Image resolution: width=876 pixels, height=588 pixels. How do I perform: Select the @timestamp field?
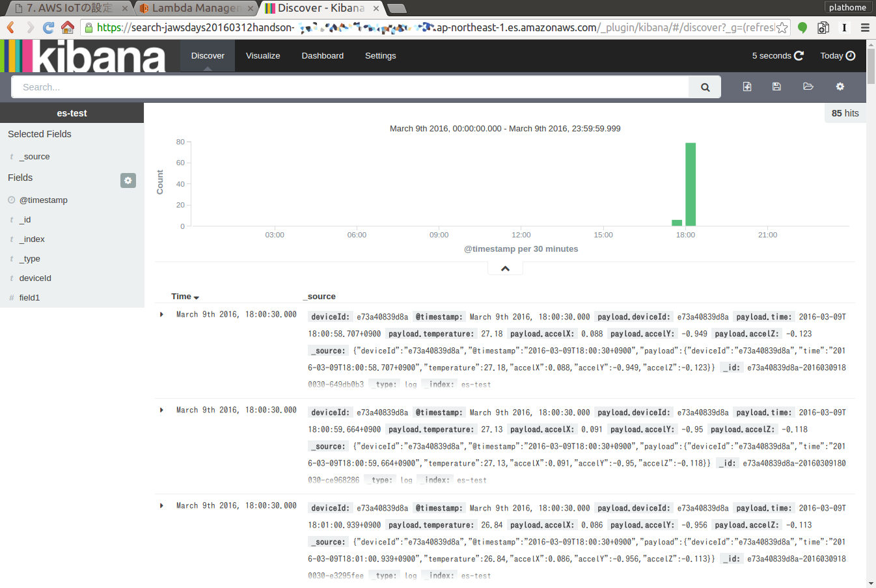tap(43, 200)
